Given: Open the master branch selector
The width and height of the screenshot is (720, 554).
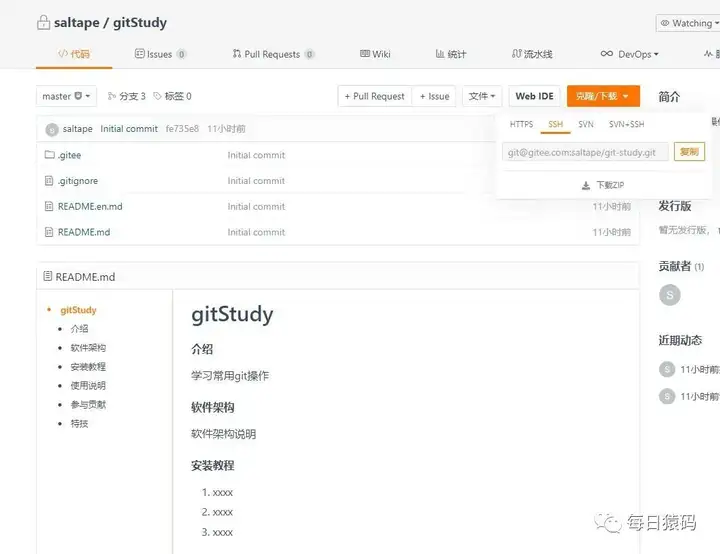Looking at the screenshot, I should coord(66,96).
